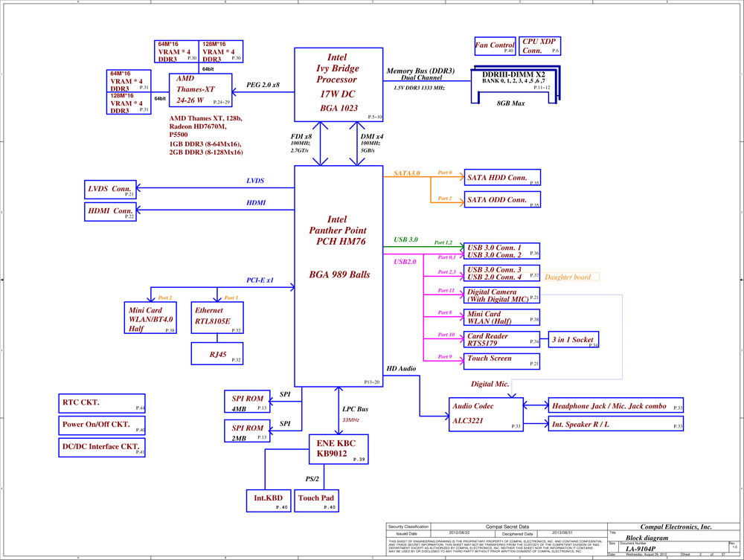Screen dimensions: 744x560
Task: Select the DC/DC Interface CKT. block
Action: click(101, 447)
